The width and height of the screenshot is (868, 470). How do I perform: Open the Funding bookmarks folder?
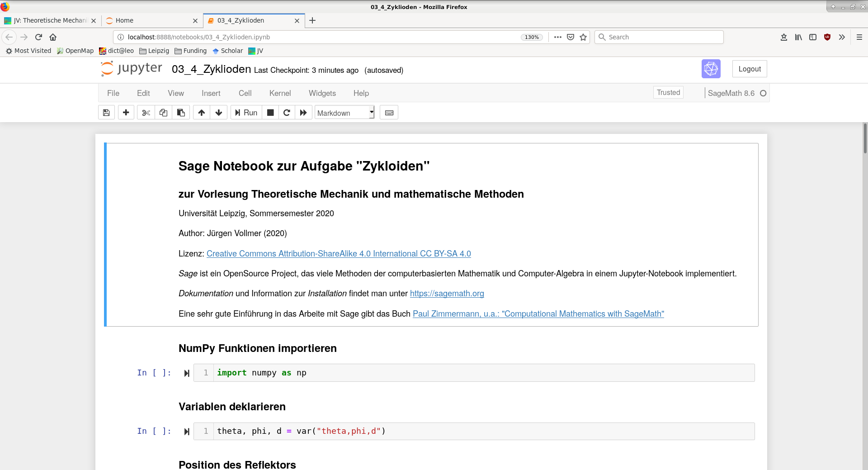point(191,51)
